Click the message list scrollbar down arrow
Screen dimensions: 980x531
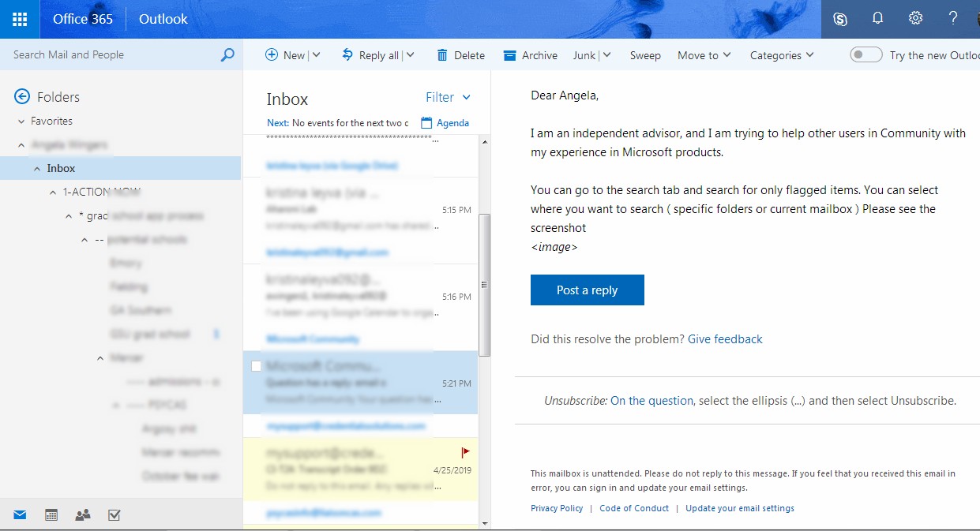(484, 522)
